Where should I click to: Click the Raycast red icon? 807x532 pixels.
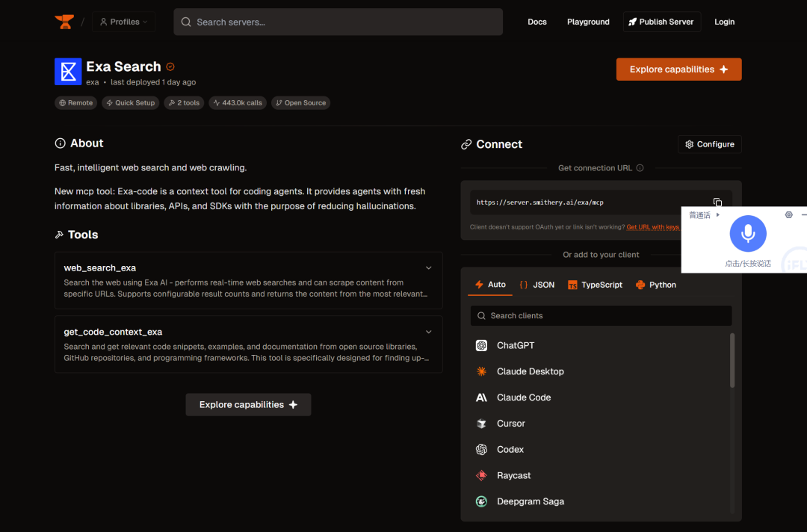point(481,475)
